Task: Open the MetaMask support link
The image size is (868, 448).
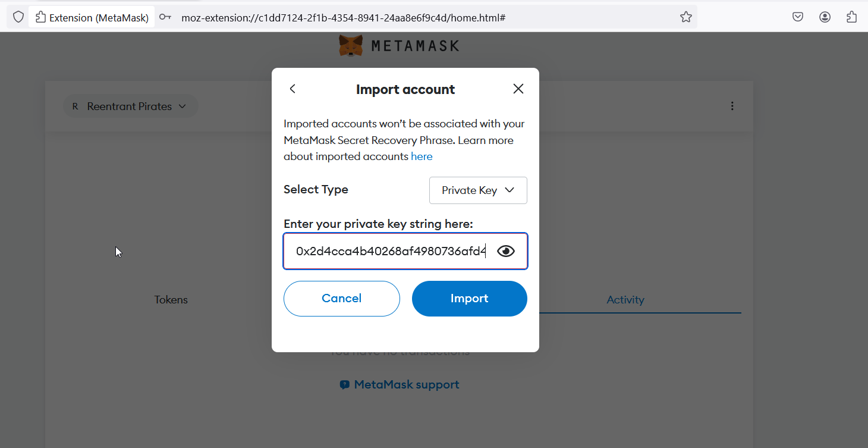Action: point(400,385)
